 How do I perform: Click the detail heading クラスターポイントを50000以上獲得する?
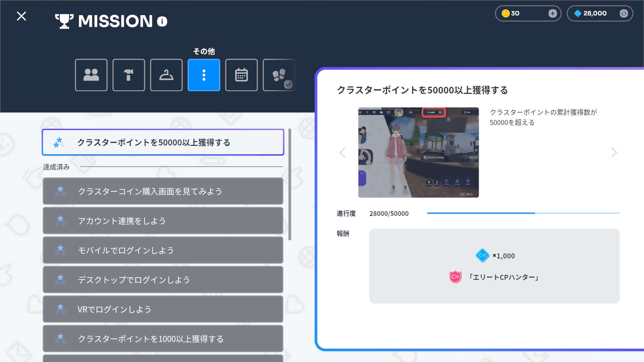pyautogui.click(x=422, y=90)
